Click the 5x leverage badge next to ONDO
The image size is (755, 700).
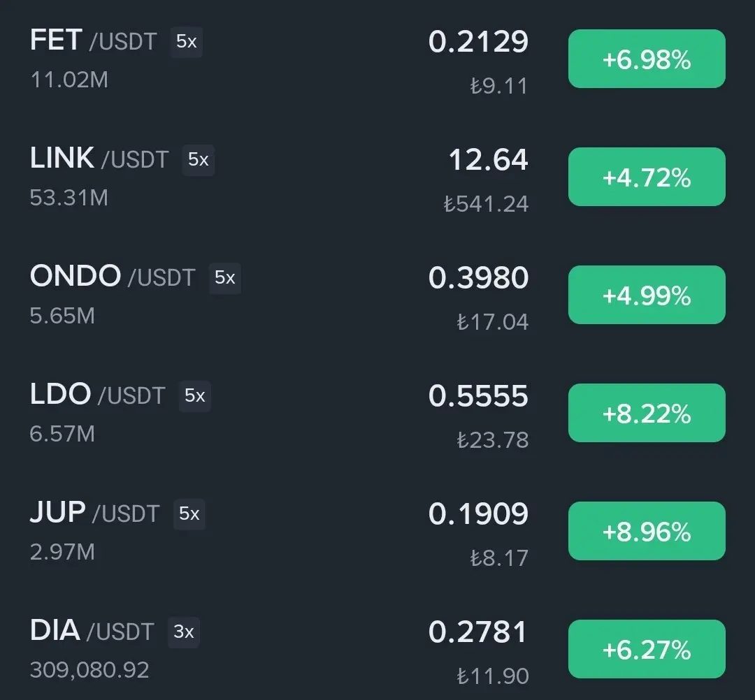(224, 278)
